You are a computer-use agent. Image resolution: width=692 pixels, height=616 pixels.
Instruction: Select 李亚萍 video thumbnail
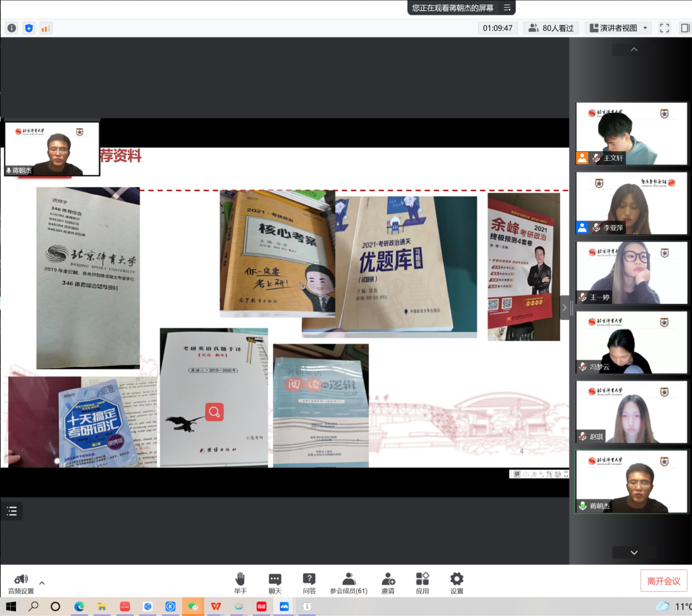click(x=632, y=203)
